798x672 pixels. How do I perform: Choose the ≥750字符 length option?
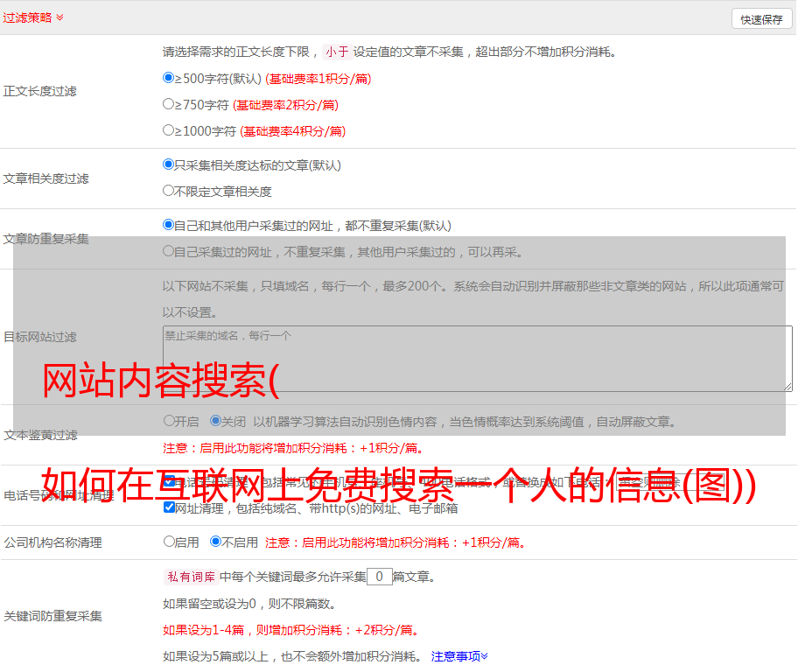168,104
